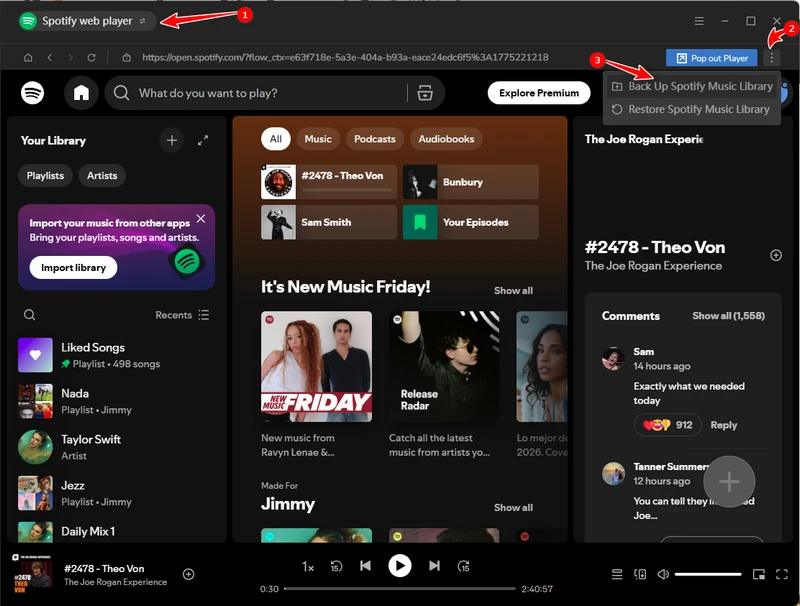
Task: Open #2478 - Theo Von shortcut tile
Action: click(x=329, y=182)
